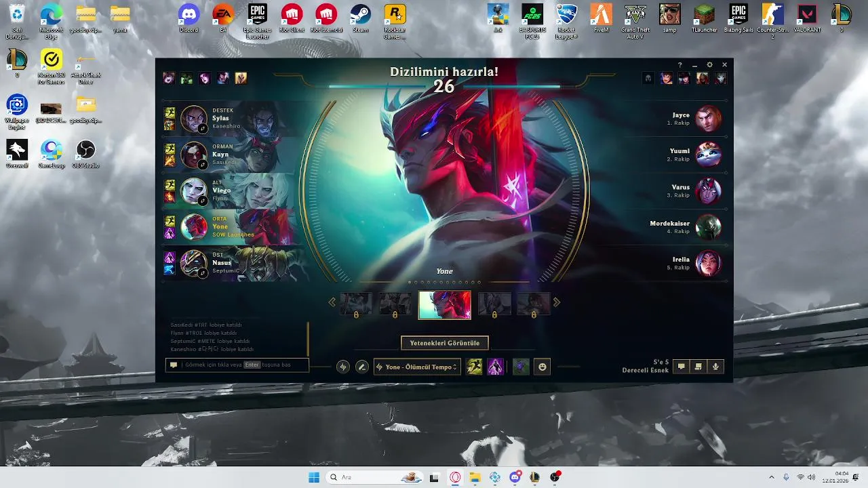Screen dimensions: 868x488
Task: Open the ward skin selector icon
Action: 521,367
